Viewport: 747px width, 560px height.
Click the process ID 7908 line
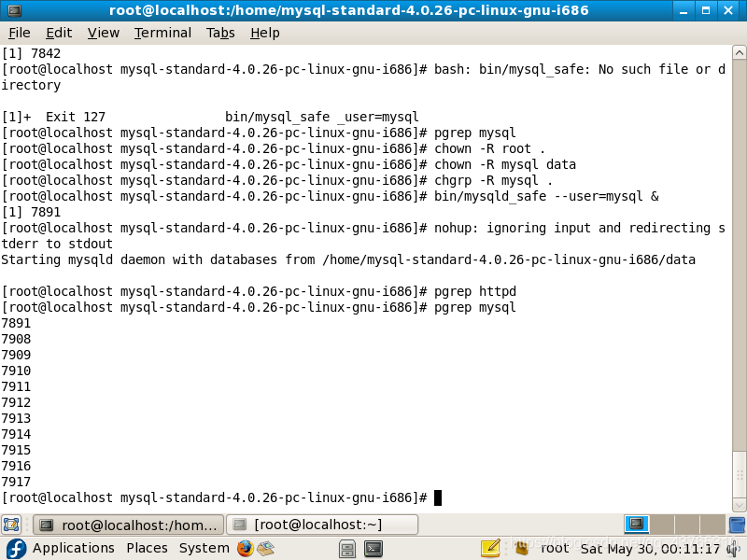(x=16, y=339)
